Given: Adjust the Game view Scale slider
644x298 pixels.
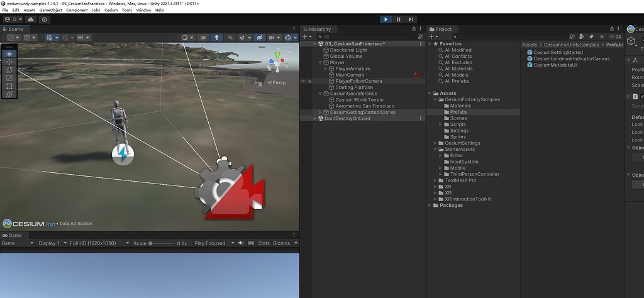Looking at the screenshot, I should click(162, 243).
